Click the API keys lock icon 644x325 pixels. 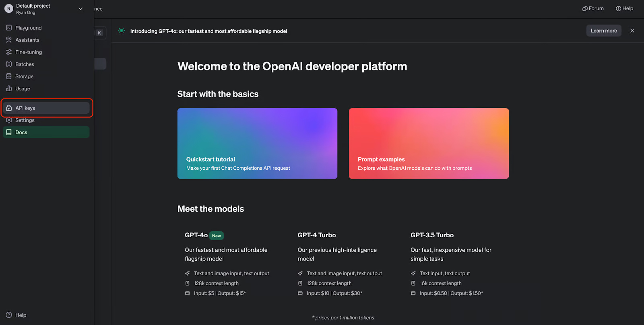[9, 108]
